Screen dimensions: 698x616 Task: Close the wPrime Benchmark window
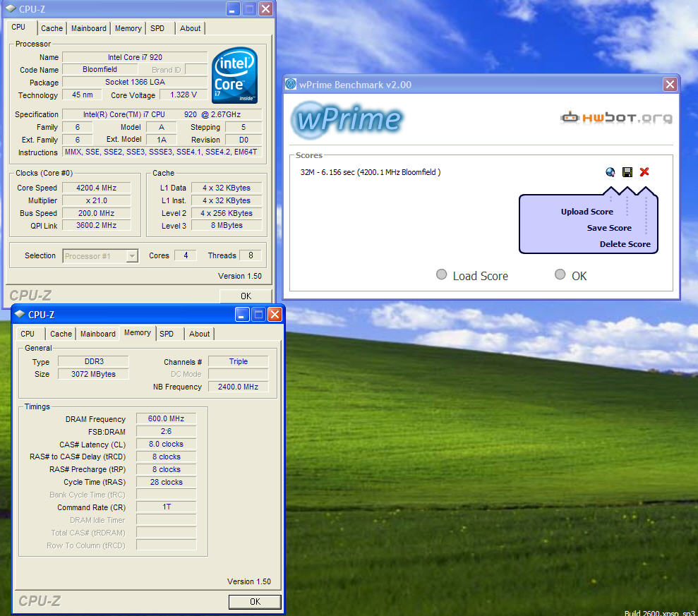[x=670, y=84]
